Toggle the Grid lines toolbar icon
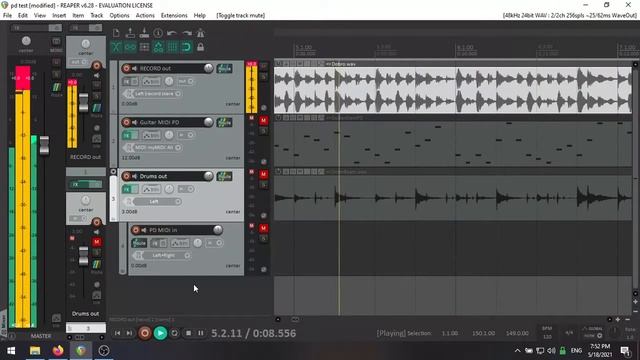The width and height of the screenshot is (640, 360). click(172, 47)
